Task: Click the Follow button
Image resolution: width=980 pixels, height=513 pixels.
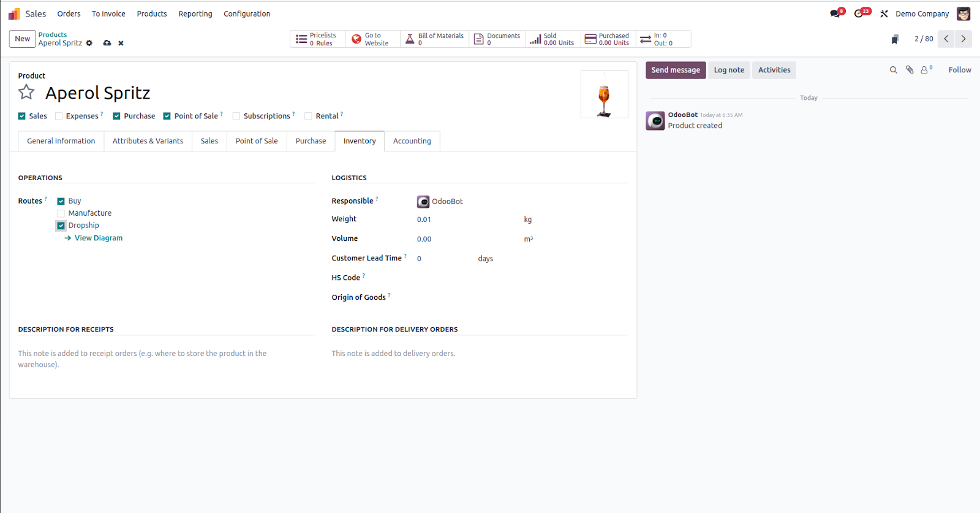Action: coord(960,70)
